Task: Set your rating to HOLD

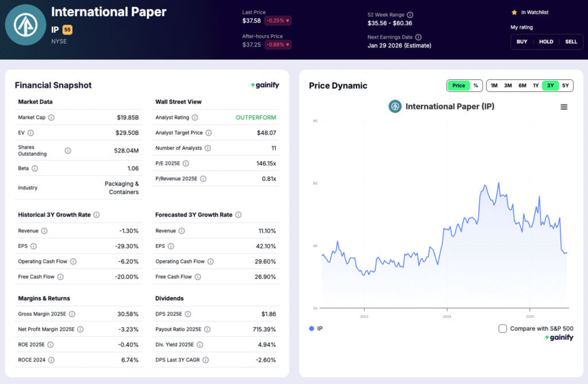Action: pyautogui.click(x=546, y=41)
